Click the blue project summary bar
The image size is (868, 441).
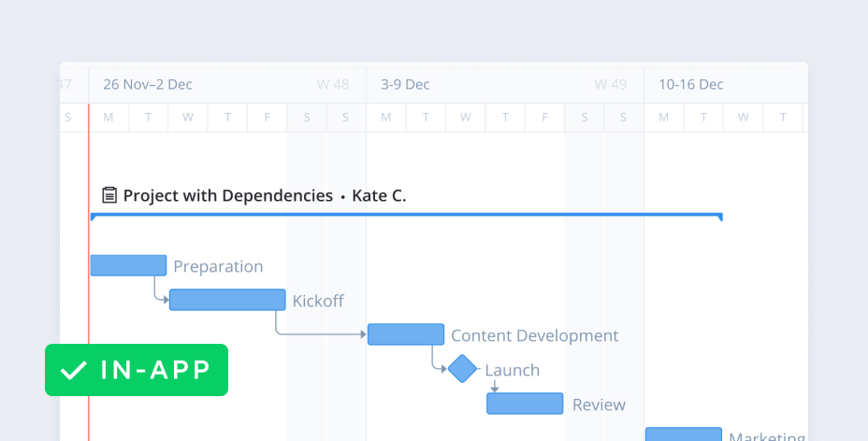pyautogui.click(x=406, y=215)
